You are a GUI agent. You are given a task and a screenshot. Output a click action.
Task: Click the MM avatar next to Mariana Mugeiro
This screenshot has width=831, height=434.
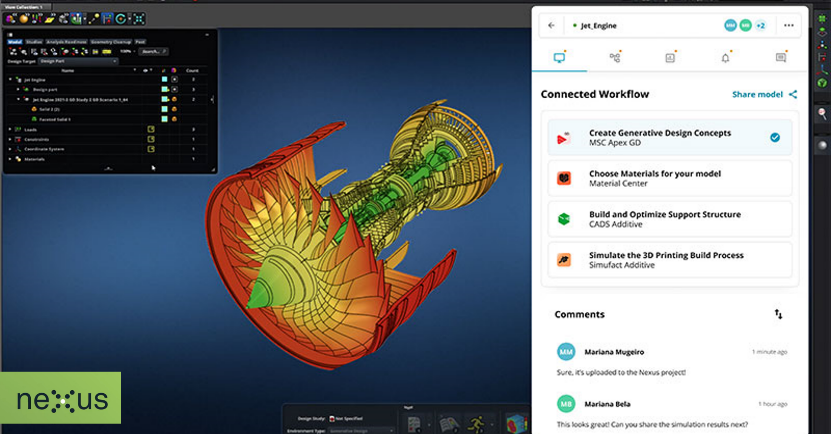tap(566, 352)
